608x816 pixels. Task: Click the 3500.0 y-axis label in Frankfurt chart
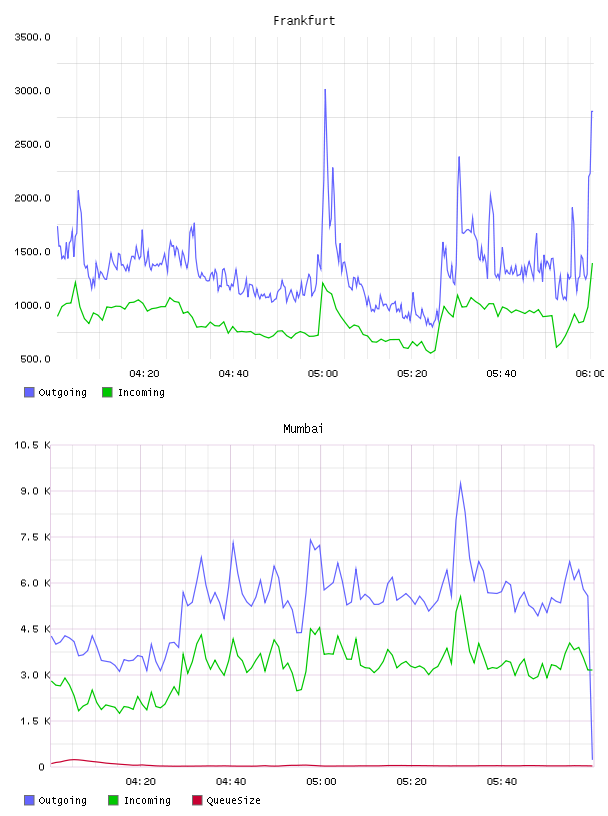[32, 37]
